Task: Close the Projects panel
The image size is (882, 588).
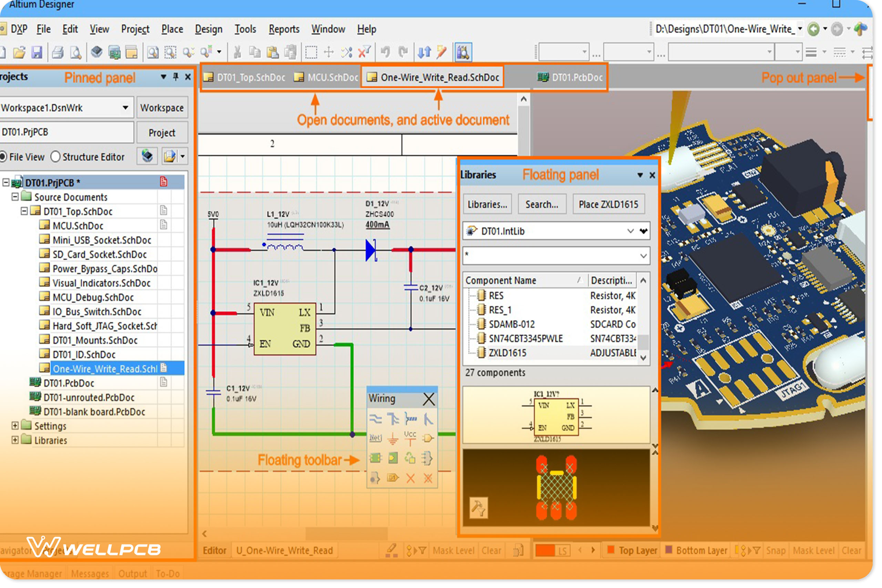Action: point(188,77)
